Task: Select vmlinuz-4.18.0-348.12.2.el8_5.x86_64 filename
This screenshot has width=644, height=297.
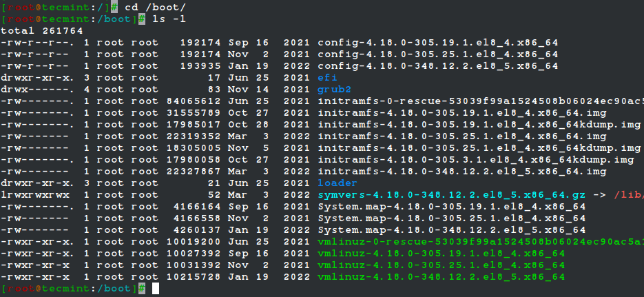Action: pos(441,277)
